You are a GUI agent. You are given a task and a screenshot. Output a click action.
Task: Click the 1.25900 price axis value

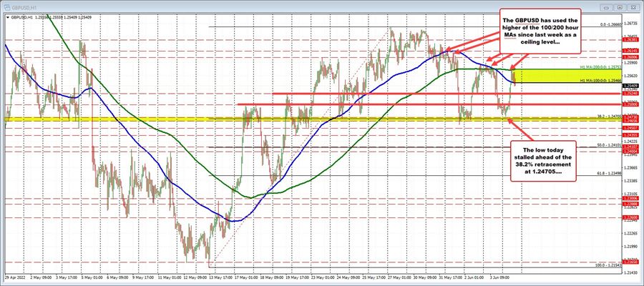631,63
